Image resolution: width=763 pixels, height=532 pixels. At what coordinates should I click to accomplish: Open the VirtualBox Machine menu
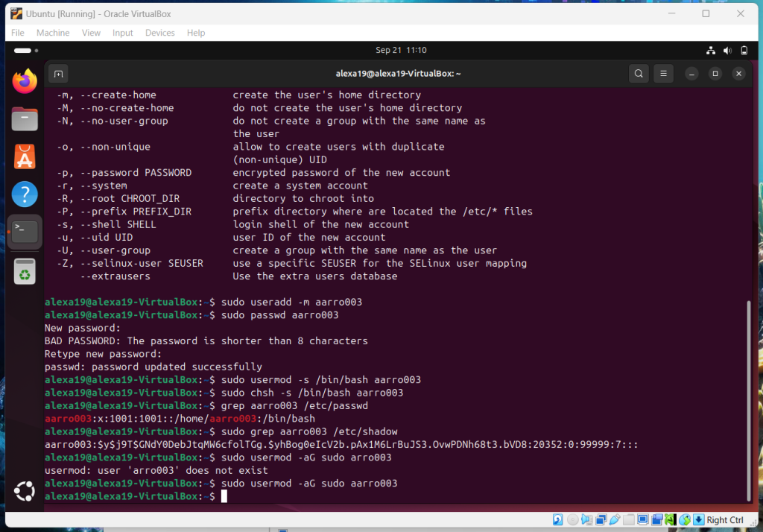click(x=53, y=33)
